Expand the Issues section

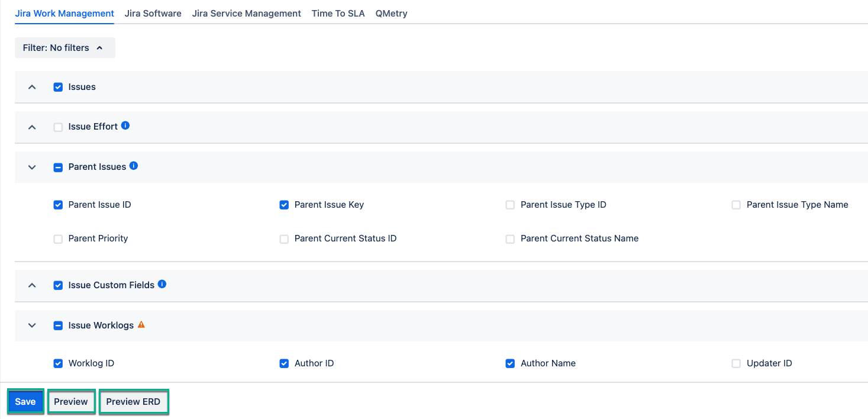tap(31, 86)
